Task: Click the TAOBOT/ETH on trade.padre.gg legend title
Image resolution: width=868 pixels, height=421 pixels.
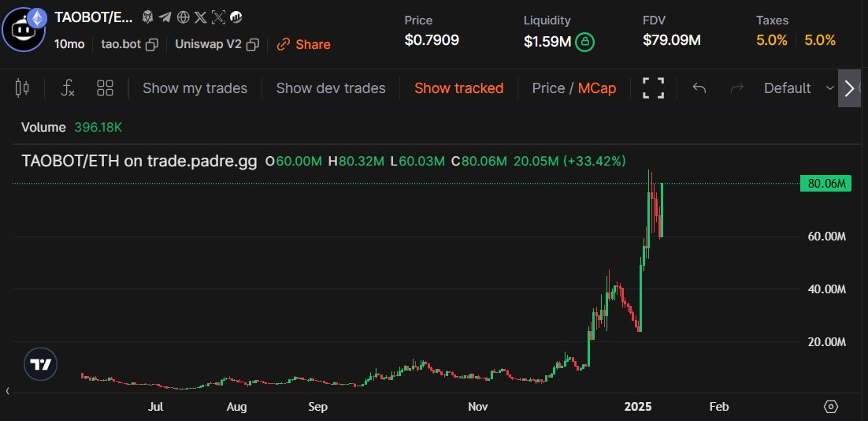Action: coord(139,161)
